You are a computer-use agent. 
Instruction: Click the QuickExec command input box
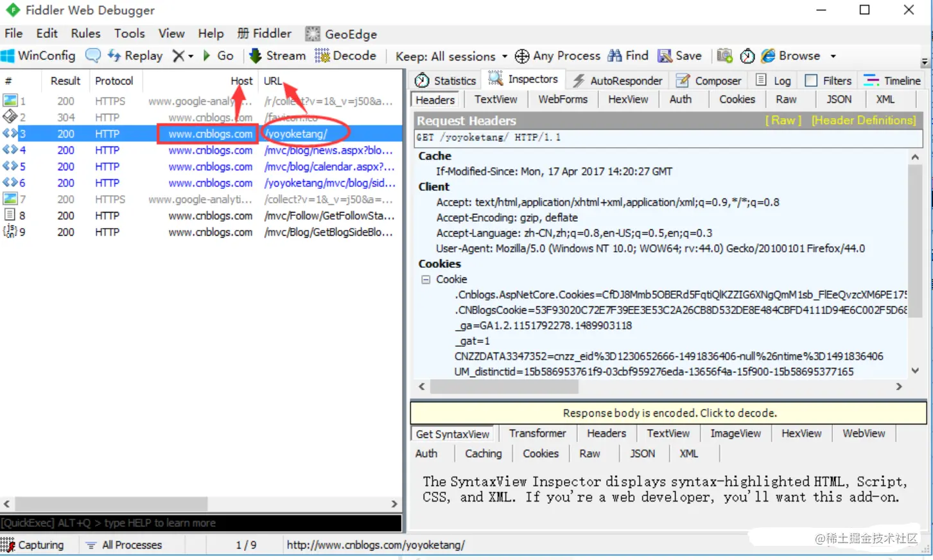coord(201,523)
